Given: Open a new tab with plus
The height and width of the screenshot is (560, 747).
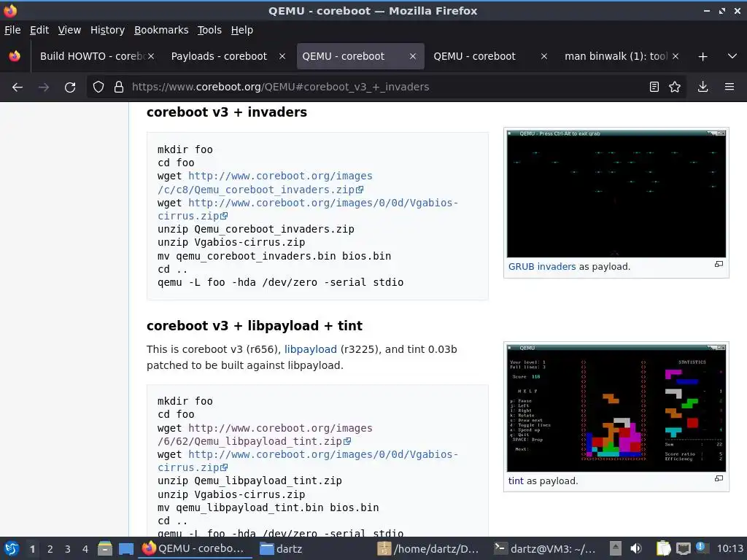Looking at the screenshot, I should coord(703,57).
